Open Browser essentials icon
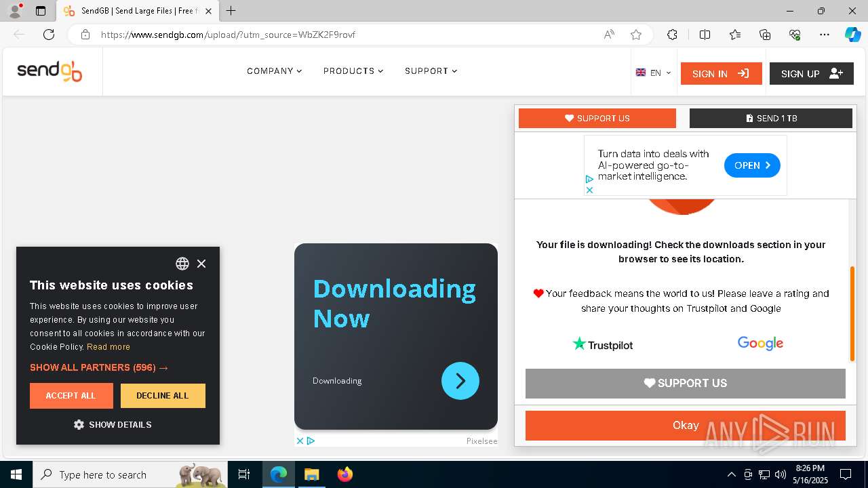Image resolution: width=868 pixels, height=488 pixels. click(795, 35)
